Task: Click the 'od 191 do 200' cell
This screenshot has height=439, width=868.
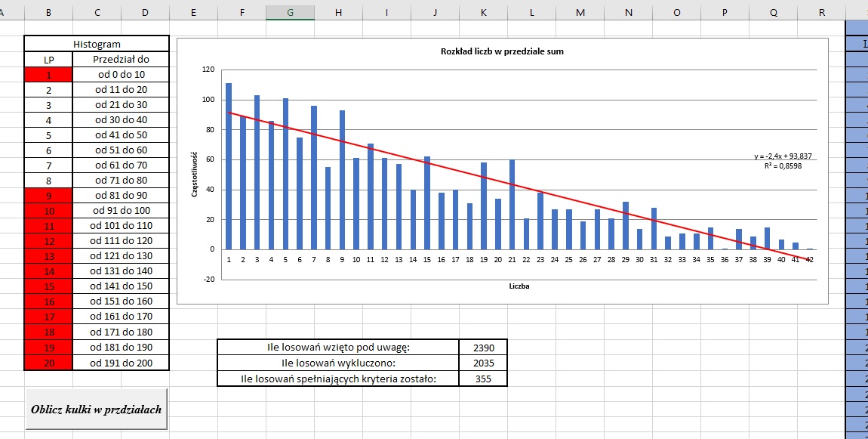Action: (121, 363)
